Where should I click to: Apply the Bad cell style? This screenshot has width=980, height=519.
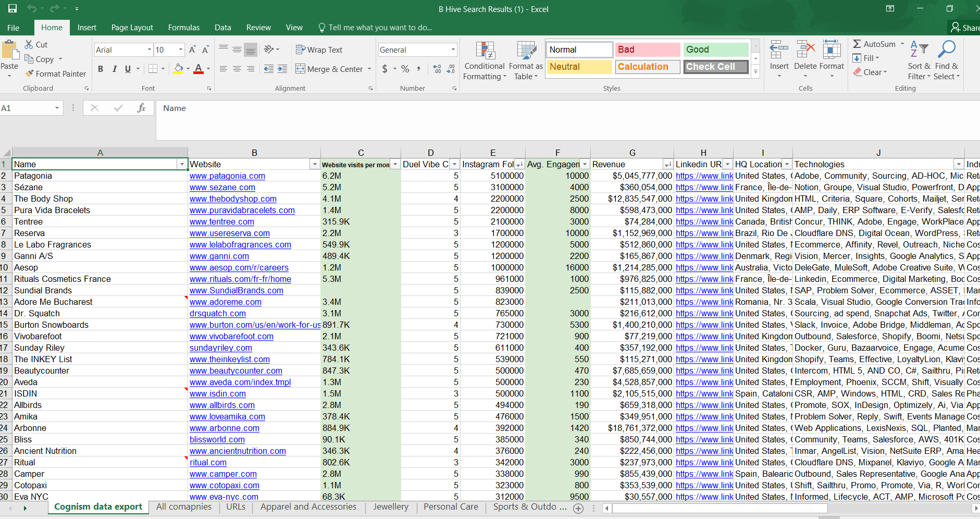click(648, 50)
